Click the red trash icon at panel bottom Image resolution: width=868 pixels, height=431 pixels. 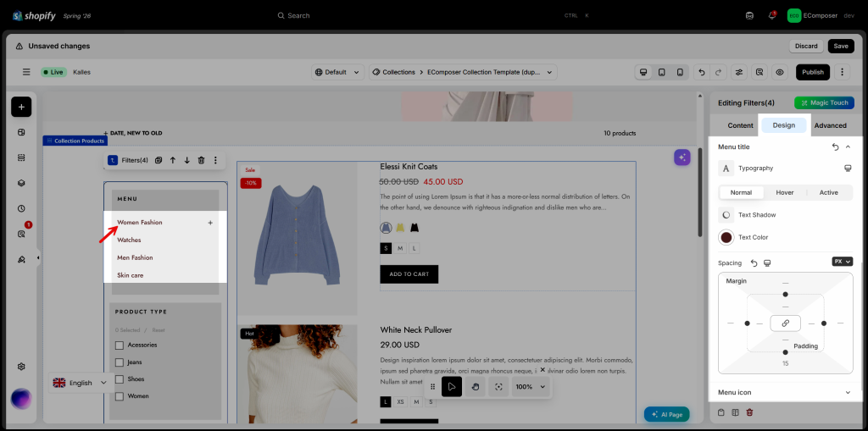(749, 412)
